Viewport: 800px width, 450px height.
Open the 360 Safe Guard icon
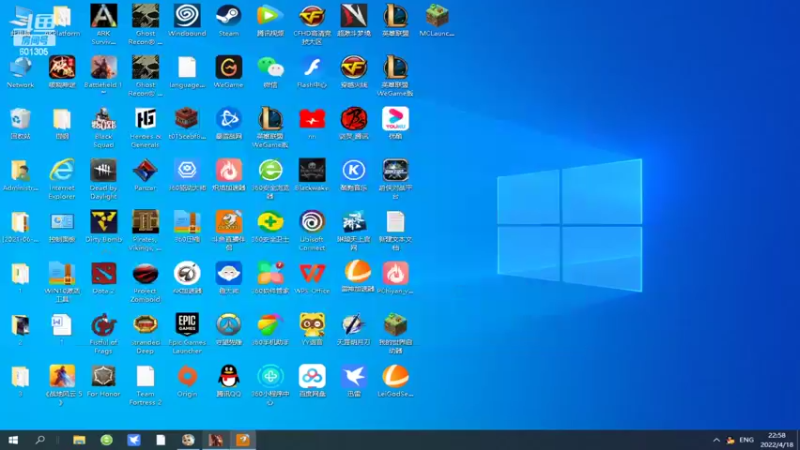pos(270,227)
